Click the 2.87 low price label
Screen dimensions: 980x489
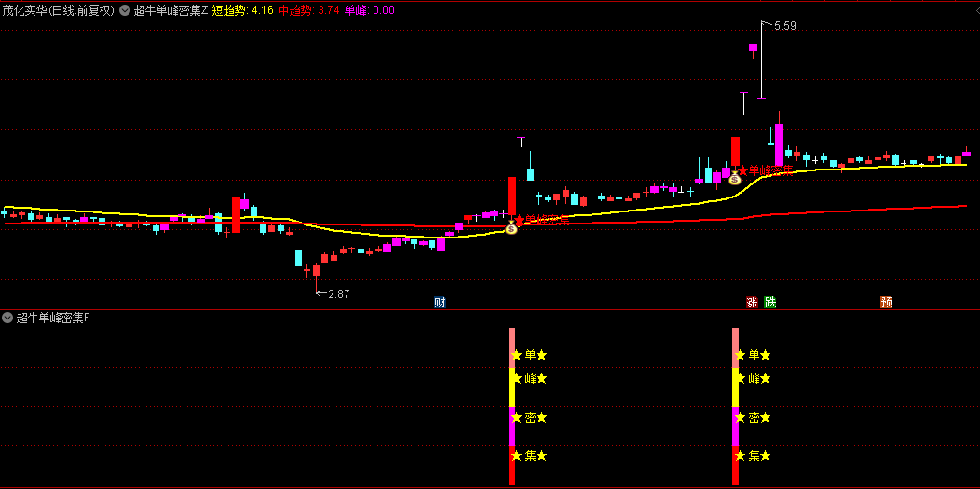coord(338,293)
